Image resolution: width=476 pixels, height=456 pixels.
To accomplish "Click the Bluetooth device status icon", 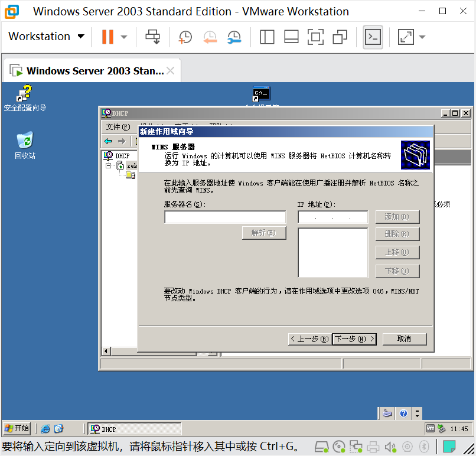I will [424, 447].
